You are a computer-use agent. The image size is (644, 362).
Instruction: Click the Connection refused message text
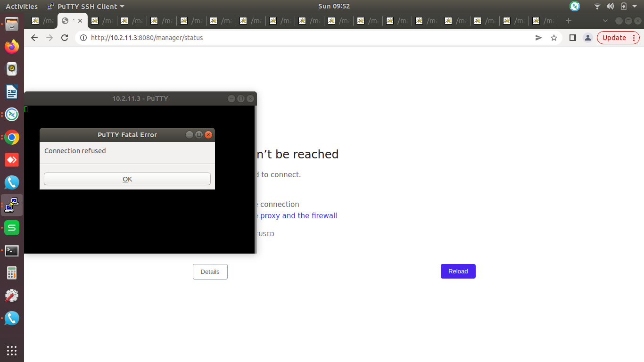75,151
